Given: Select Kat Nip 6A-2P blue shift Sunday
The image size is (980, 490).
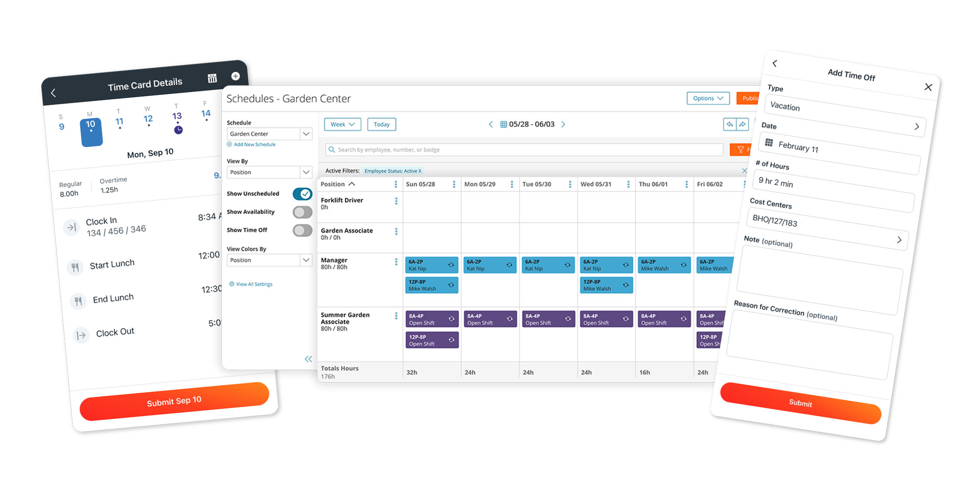Looking at the screenshot, I should (431, 265).
